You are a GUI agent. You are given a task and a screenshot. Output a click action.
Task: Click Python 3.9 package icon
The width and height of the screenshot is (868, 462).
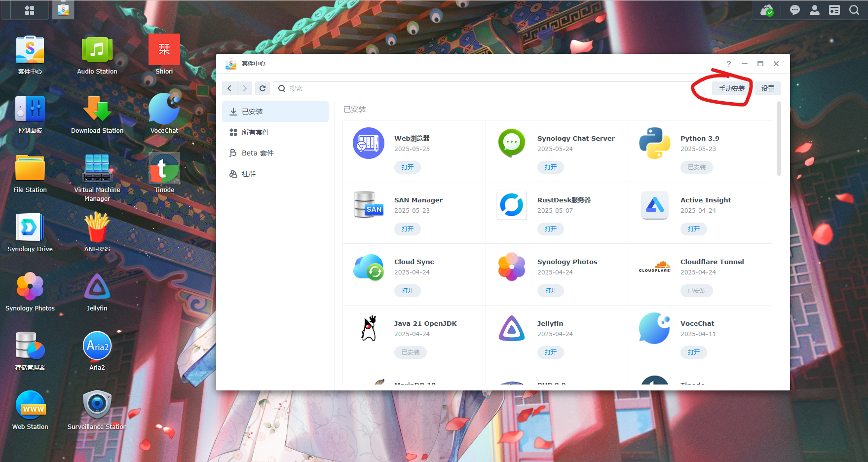pyautogui.click(x=655, y=143)
